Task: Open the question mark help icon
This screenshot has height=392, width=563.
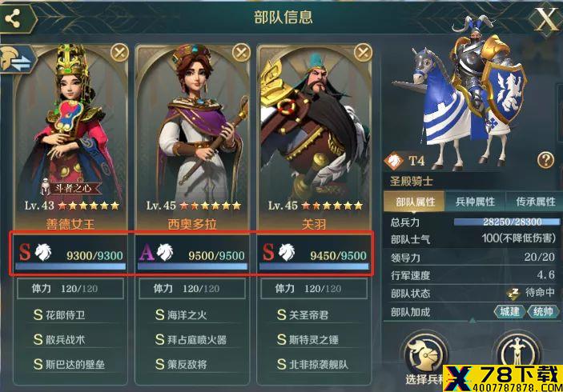Action: tap(545, 159)
